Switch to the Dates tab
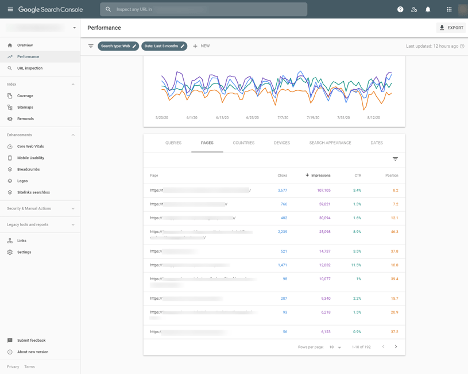This screenshot has width=468, height=374. tap(377, 143)
